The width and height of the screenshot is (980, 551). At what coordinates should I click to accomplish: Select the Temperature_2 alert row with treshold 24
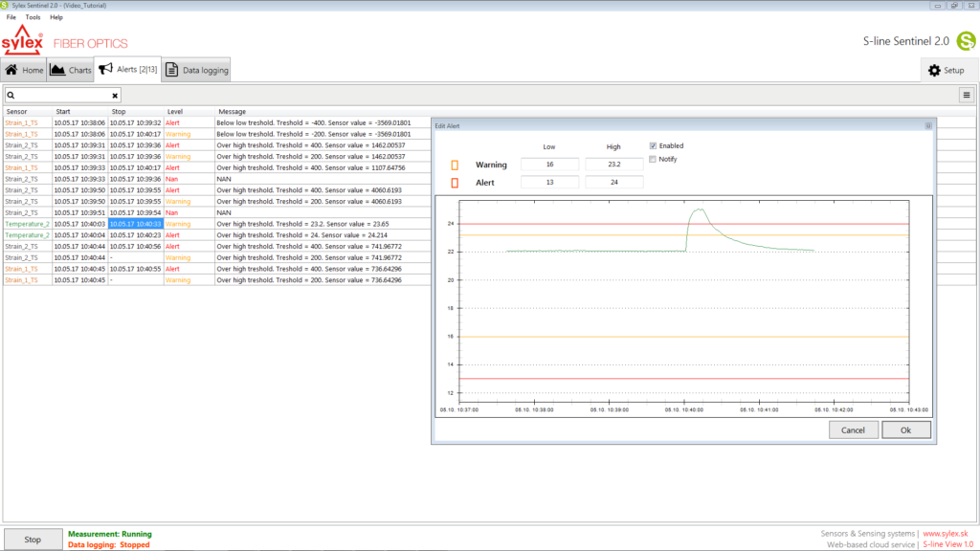click(216, 235)
